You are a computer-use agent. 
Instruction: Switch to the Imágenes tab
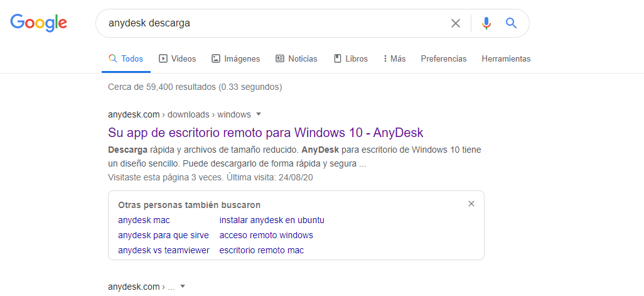pyautogui.click(x=235, y=58)
